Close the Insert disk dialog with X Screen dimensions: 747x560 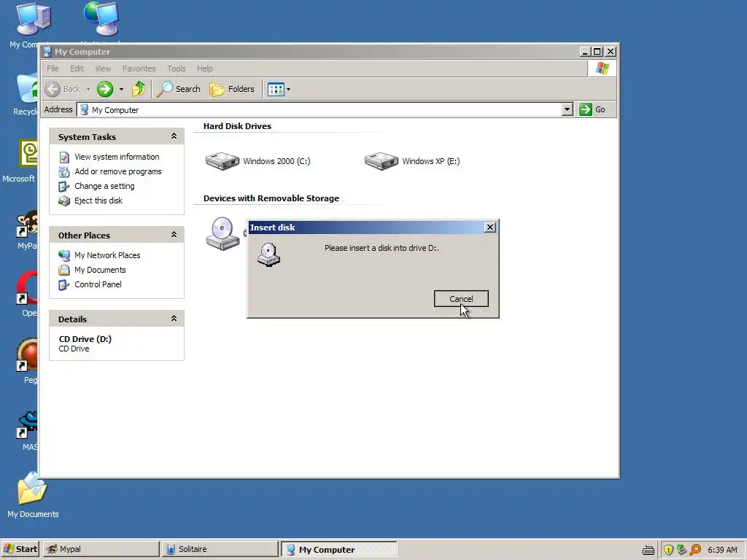point(489,227)
